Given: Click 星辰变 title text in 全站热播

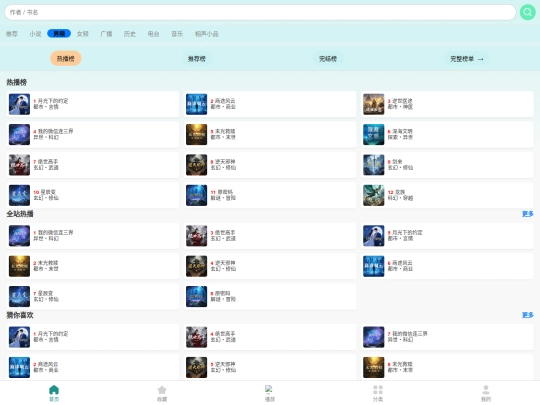Looking at the screenshot, I should coord(45,293).
